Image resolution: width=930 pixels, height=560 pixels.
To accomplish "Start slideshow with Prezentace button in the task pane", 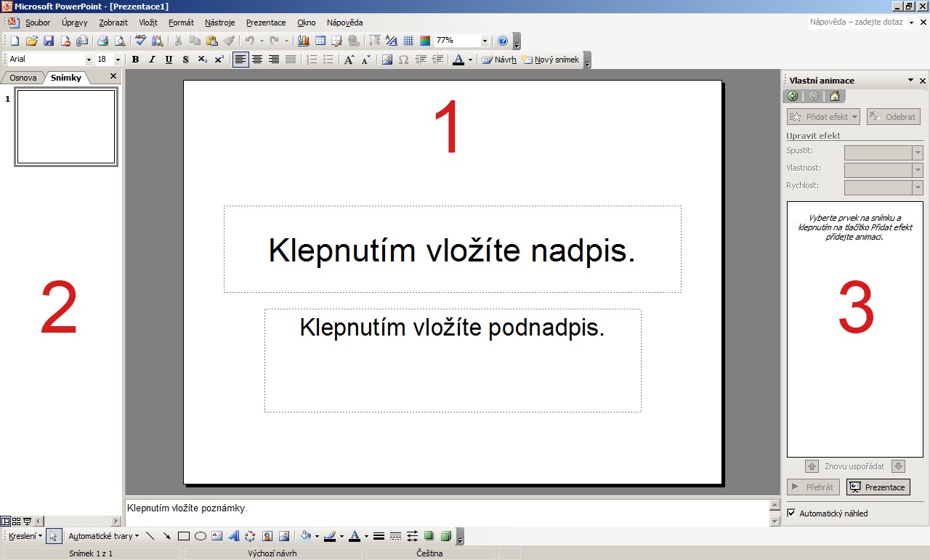I will 878,487.
